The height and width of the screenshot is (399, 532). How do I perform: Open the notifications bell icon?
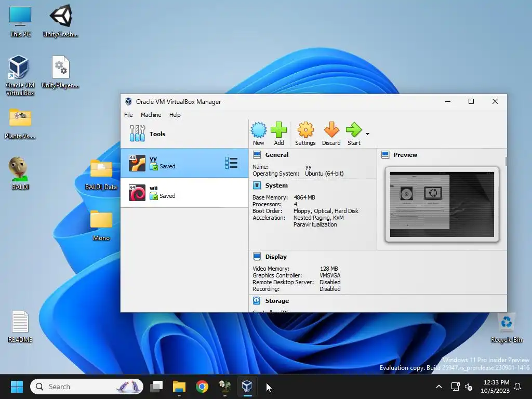click(x=518, y=387)
